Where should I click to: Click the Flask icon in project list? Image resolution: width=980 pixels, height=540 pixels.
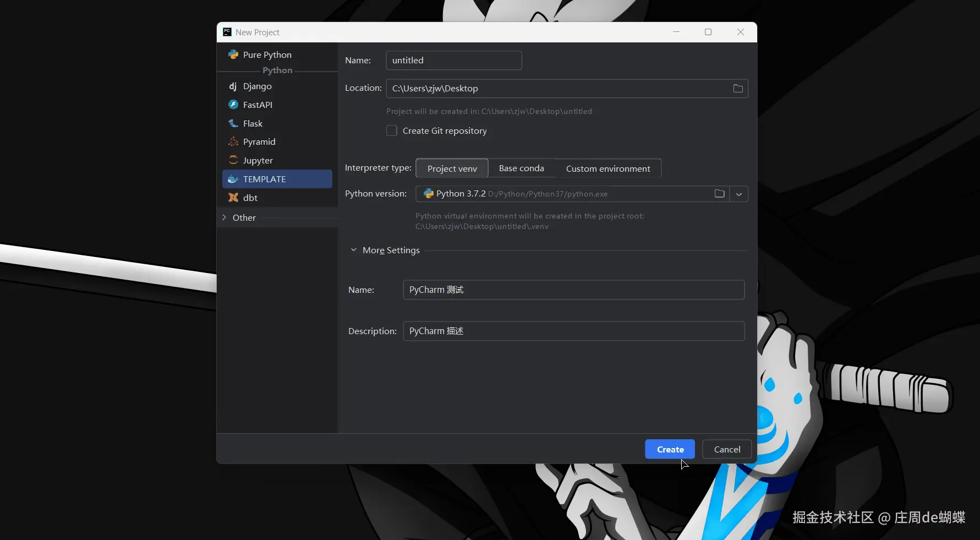coord(233,123)
